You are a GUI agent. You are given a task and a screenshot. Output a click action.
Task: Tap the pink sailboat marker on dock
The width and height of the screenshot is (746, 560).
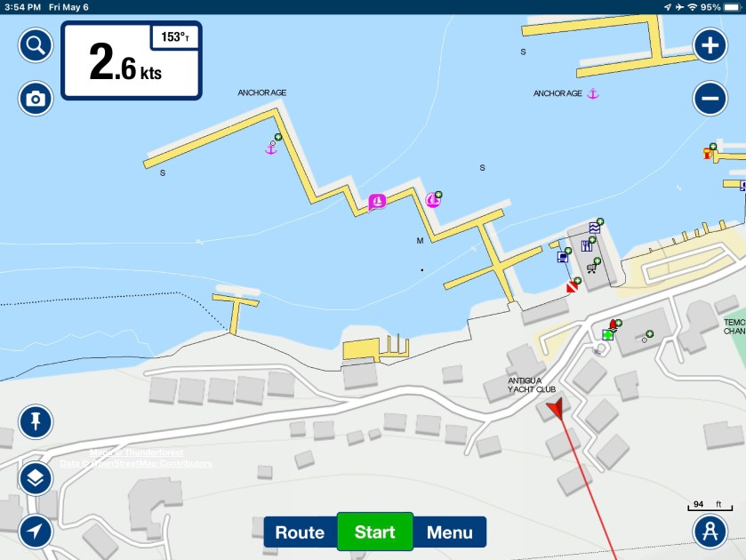(x=377, y=202)
